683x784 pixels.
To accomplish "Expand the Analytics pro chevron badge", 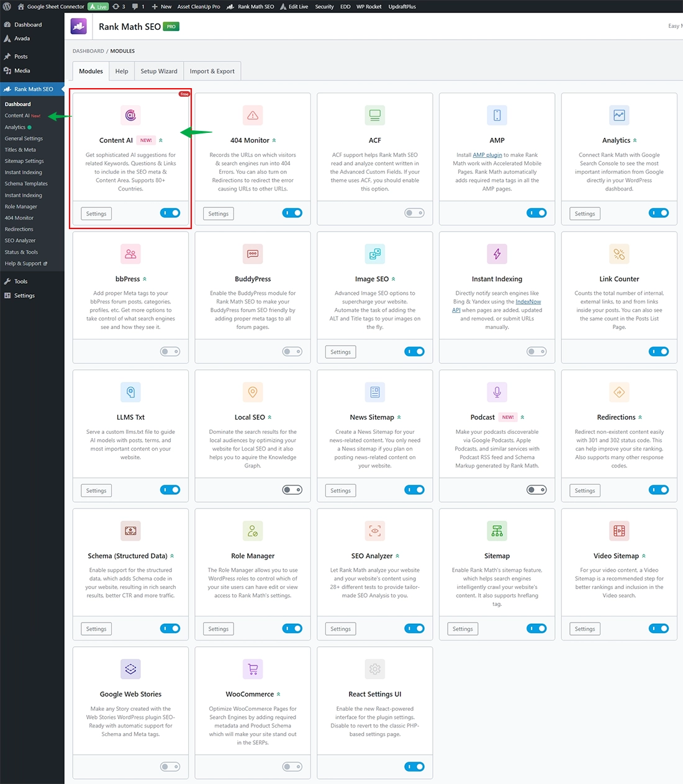I will pyautogui.click(x=635, y=141).
